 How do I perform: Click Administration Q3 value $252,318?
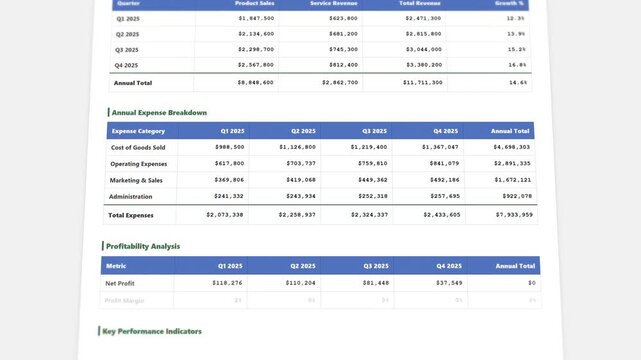(373, 196)
